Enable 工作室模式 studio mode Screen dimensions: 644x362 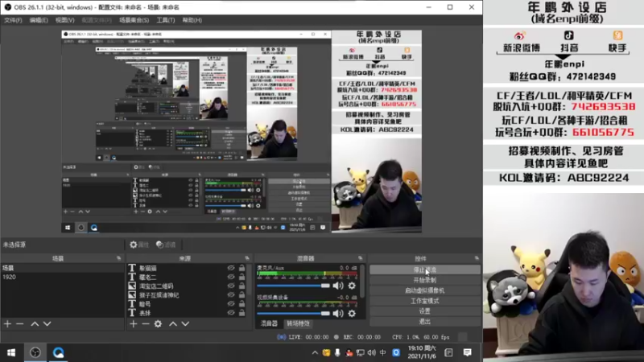425,301
